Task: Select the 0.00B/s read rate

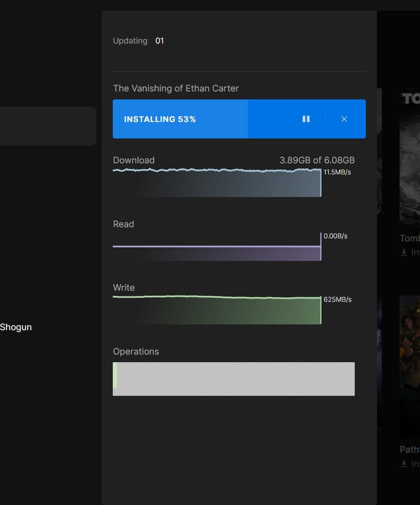Action: (335, 236)
